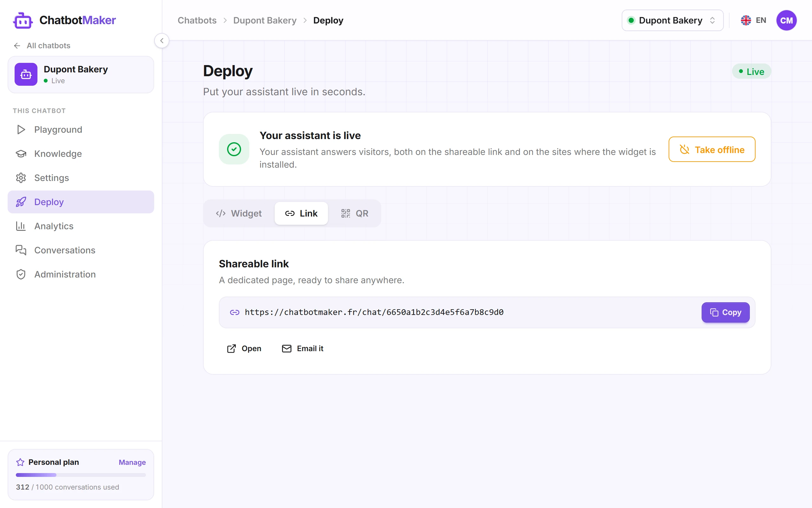Click Email it to send link

click(x=303, y=348)
